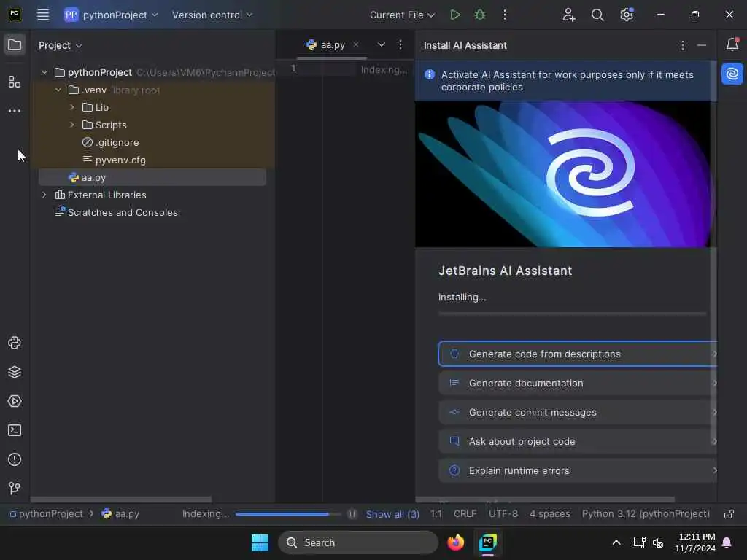This screenshot has height=560, width=747.
Task: Collapse the .venv folder
Action: point(58,90)
